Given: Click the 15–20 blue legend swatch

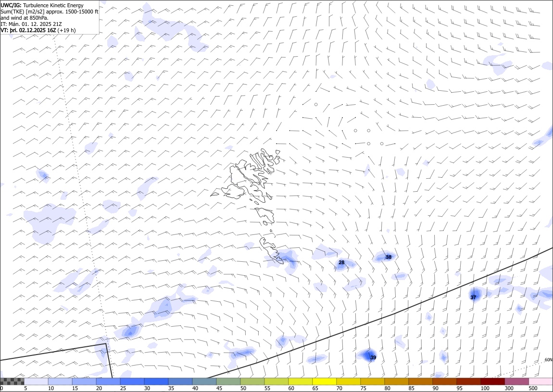Looking at the screenshot, I should pyautogui.click(x=84, y=381).
